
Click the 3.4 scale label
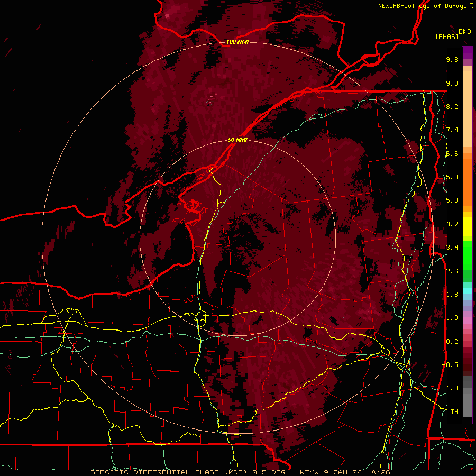(x=452, y=248)
